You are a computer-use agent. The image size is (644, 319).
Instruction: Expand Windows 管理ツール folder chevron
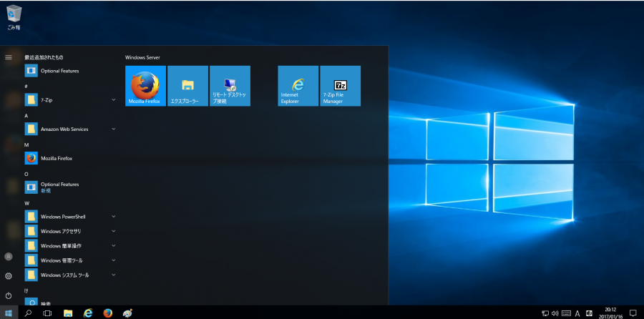(113, 260)
